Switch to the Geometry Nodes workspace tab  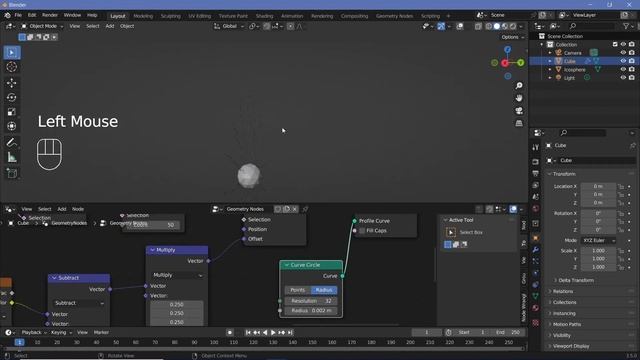tap(394, 16)
